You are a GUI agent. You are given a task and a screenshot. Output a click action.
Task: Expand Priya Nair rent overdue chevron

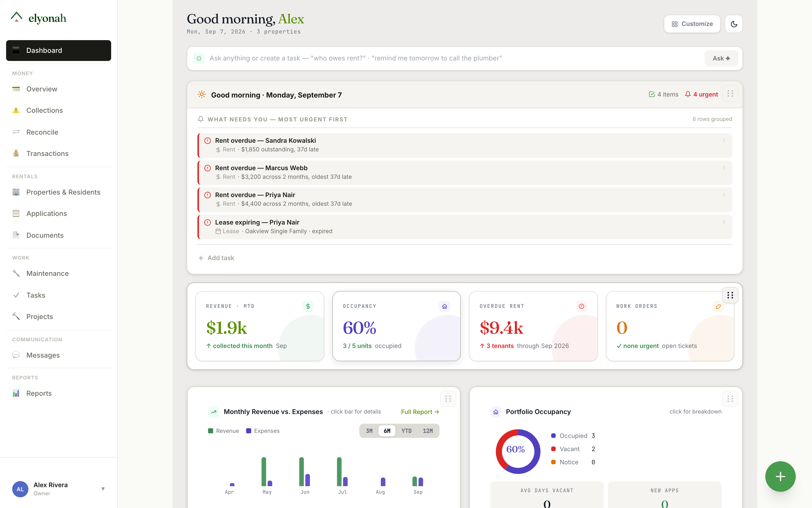724,195
